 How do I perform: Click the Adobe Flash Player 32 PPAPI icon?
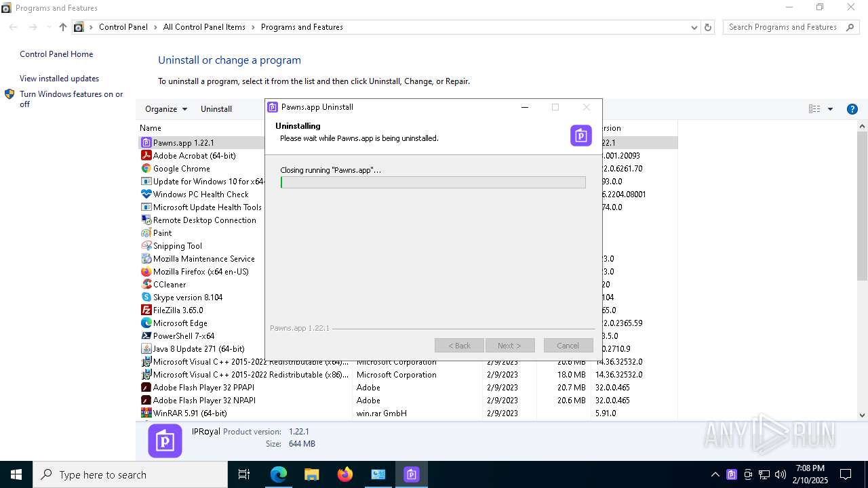(x=146, y=388)
